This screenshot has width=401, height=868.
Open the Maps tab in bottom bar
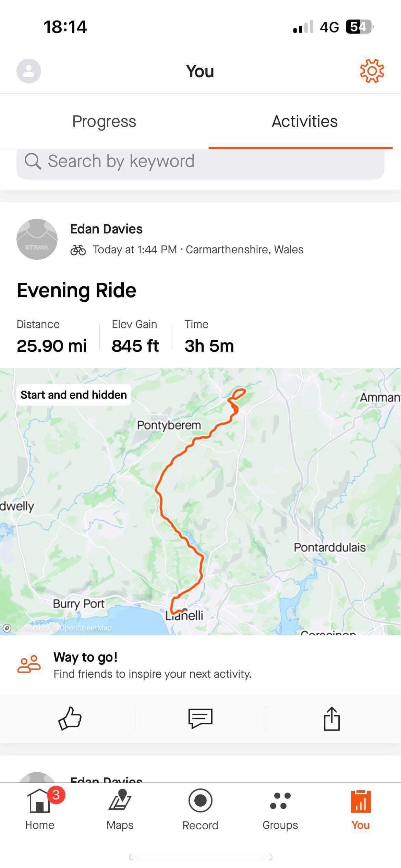(120, 809)
